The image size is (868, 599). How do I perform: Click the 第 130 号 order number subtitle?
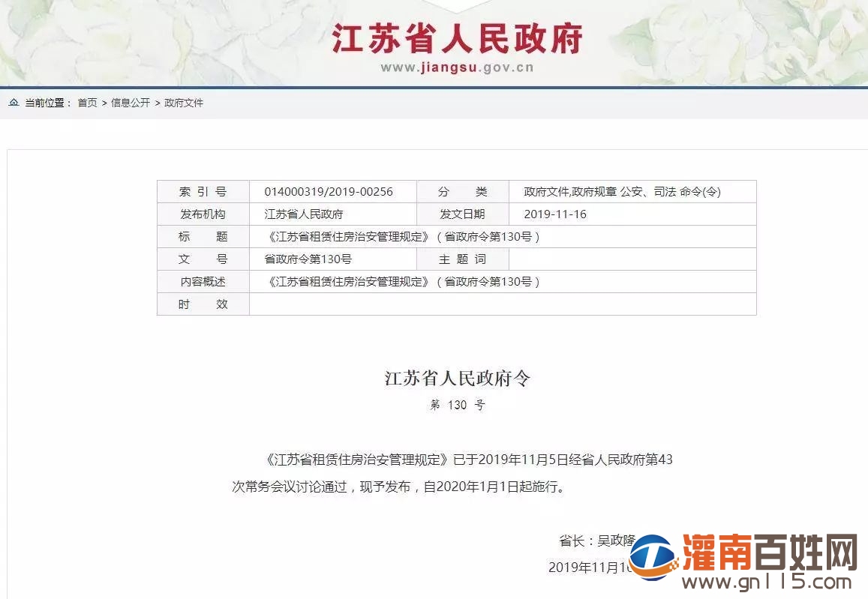(457, 406)
